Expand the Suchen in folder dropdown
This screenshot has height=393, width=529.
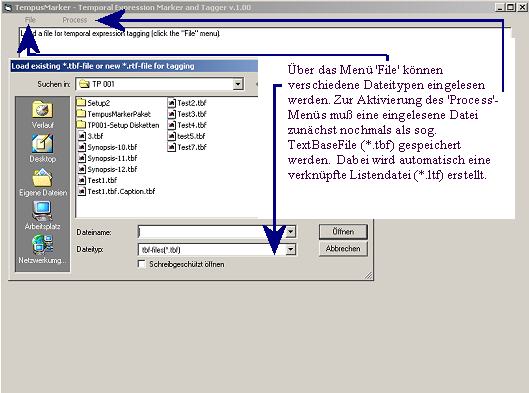(238, 84)
